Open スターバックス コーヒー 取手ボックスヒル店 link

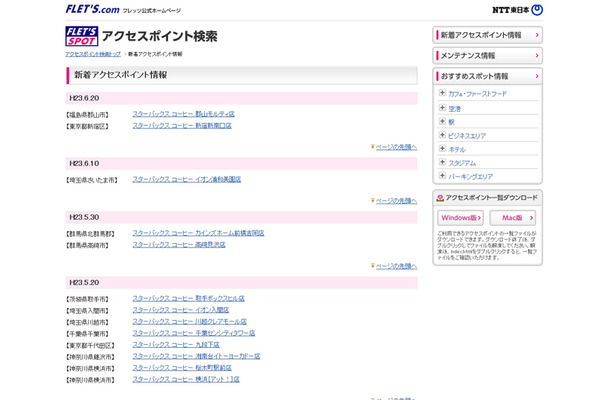(x=189, y=298)
